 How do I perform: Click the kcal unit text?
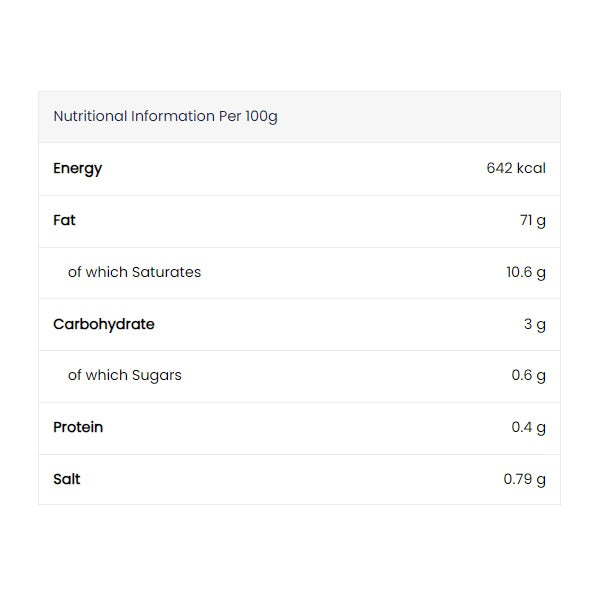(x=531, y=168)
